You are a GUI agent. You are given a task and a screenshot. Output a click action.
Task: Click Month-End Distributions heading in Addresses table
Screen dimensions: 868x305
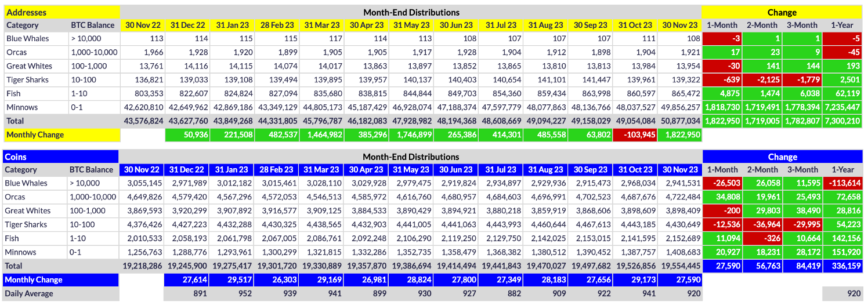(411, 12)
